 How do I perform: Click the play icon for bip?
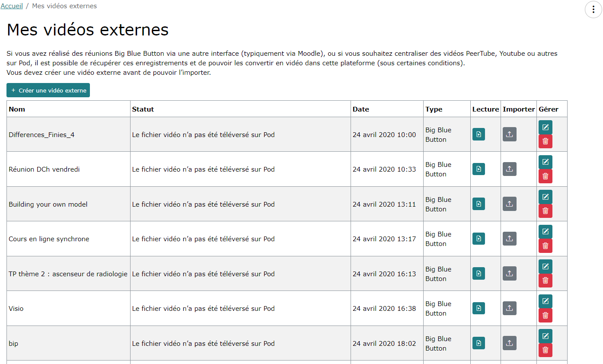point(479,343)
